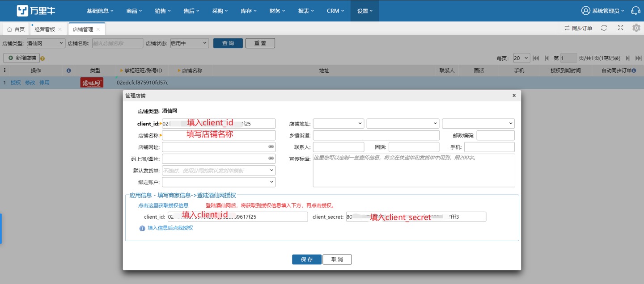Open the 财务 menu
Image resolution: width=644 pixels, height=284 pixels.
[x=277, y=11]
